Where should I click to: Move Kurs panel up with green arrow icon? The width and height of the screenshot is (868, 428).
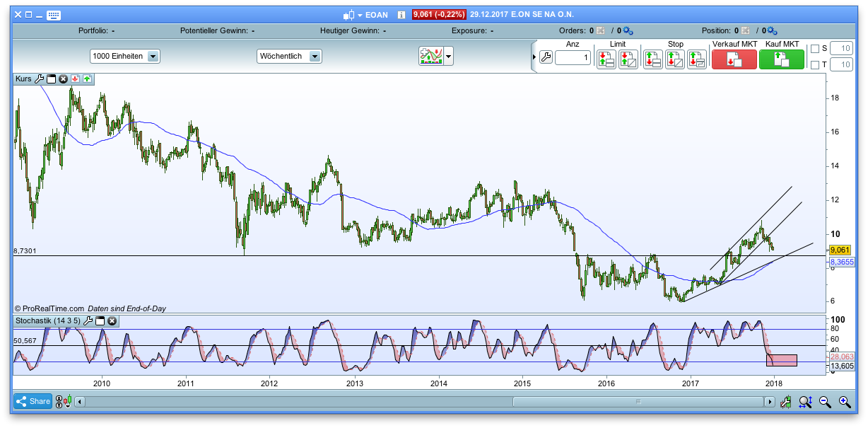tap(87, 79)
